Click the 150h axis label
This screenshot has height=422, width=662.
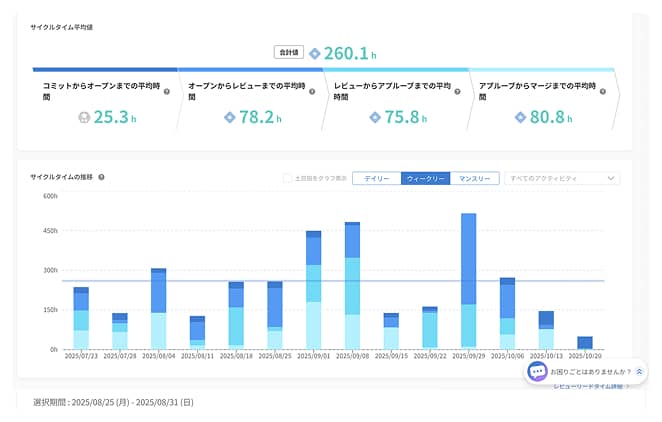click(50, 310)
